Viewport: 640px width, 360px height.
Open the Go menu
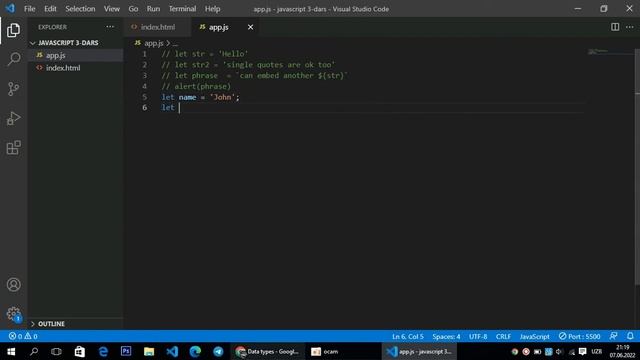click(x=133, y=9)
